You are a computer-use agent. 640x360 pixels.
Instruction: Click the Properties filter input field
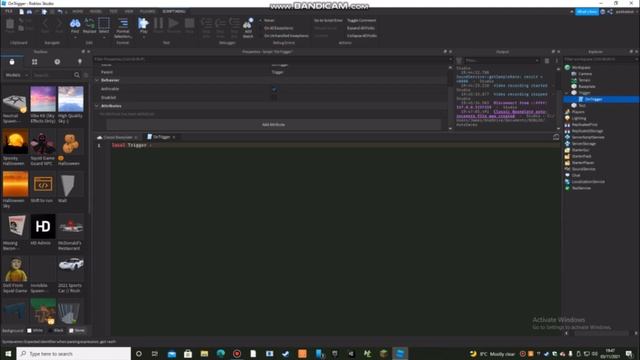[x=271, y=59]
